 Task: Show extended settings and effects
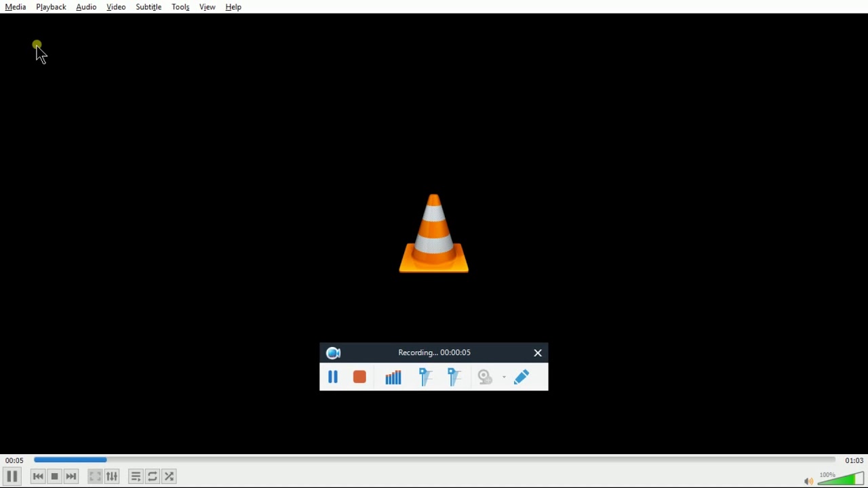[113, 476]
